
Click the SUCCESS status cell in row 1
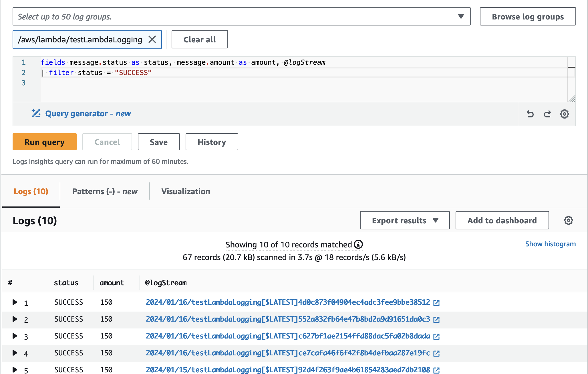[x=69, y=302]
